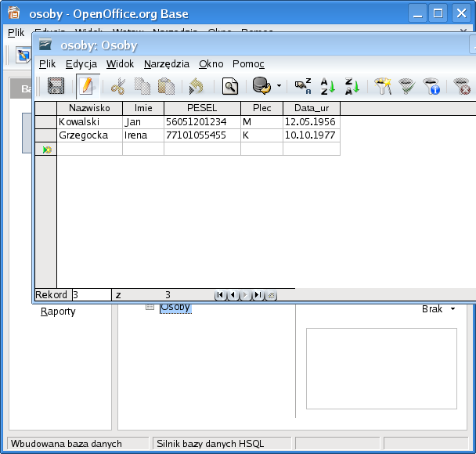Viewport: 476px width, 454px height.
Task: Select the Kowalski cell
Action: point(89,122)
